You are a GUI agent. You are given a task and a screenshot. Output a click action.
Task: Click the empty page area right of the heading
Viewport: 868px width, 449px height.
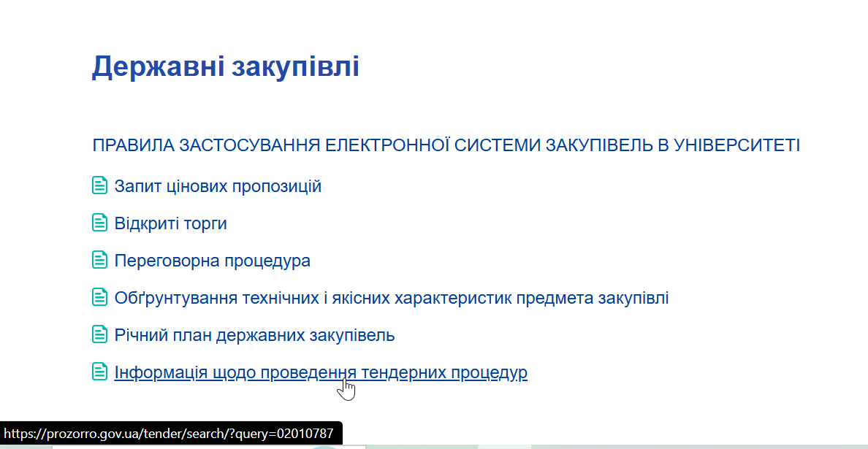[x=585, y=66]
